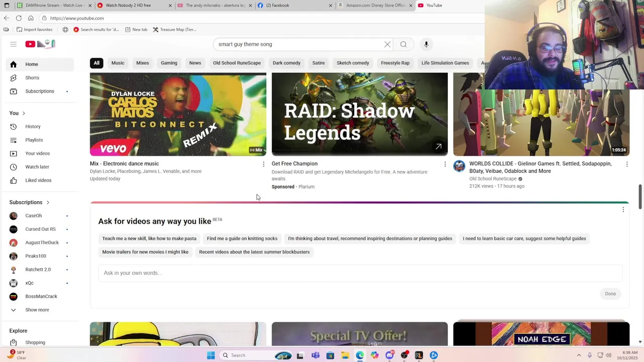This screenshot has width=644, height=362.
Task: Select the Gaming filter chip
Action: 169,63
